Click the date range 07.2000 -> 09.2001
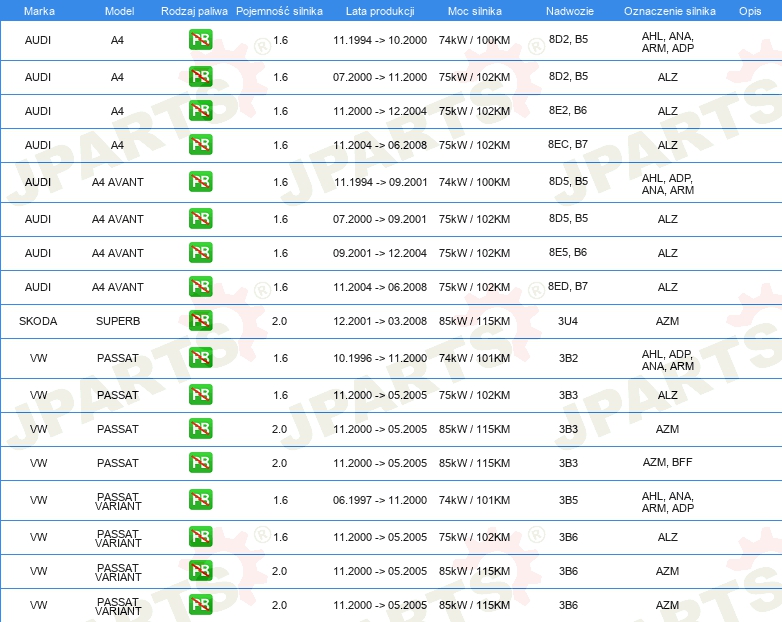This screenshot has width=782, height=622. pyautogui.click(x=380, y=219)
